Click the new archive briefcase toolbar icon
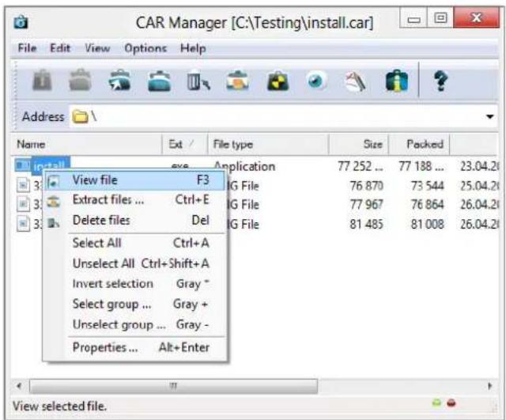Screen dimensions: 506x420 click(x=42, y=81)
